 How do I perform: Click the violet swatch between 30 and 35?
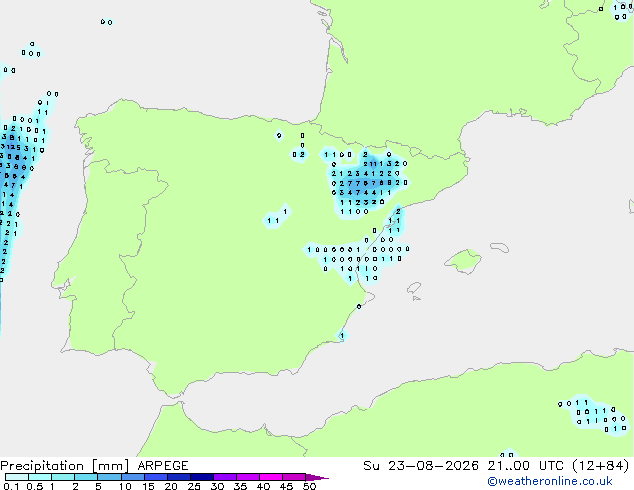click(224, 477)
